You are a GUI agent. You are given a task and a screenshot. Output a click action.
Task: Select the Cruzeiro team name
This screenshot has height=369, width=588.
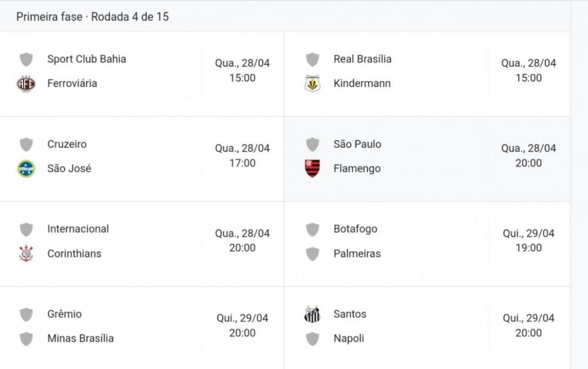pos(67,144)
